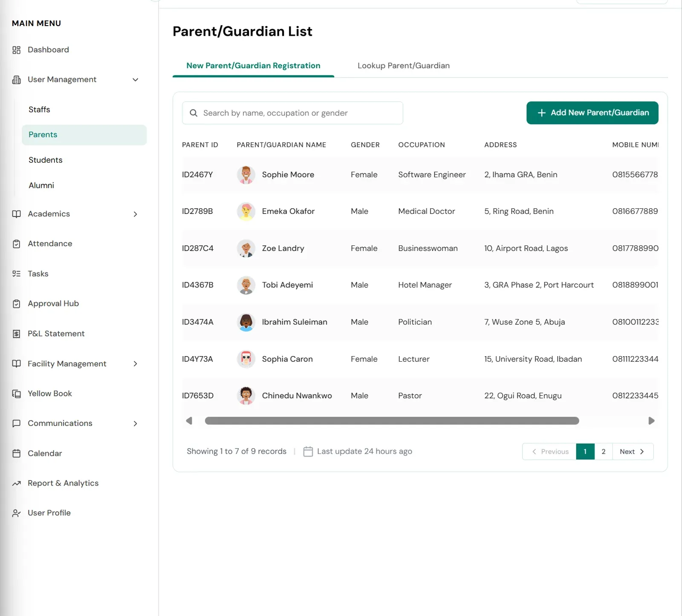682x616 pixels.
Task: Click the User Profile person icon
Action: pyautogui.click(x=16, y=513)
